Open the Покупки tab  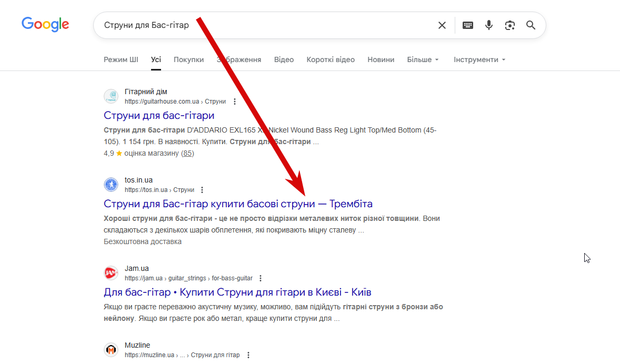188,59
